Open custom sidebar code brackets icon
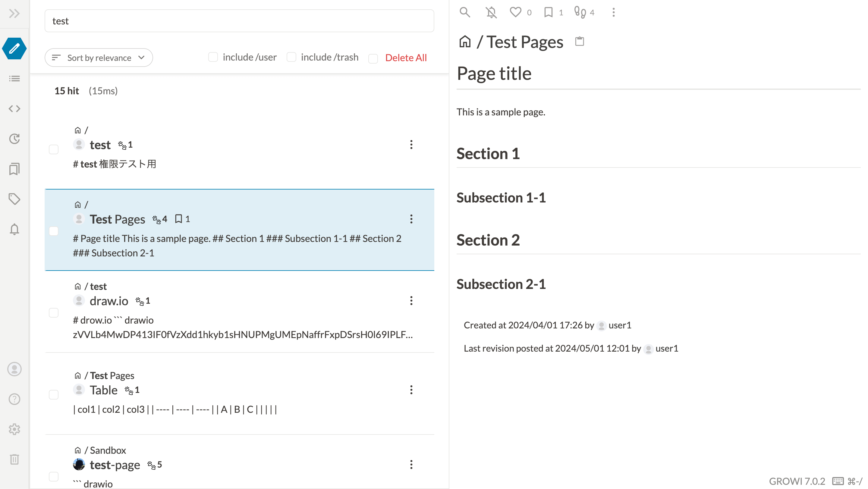 (14, 108)
